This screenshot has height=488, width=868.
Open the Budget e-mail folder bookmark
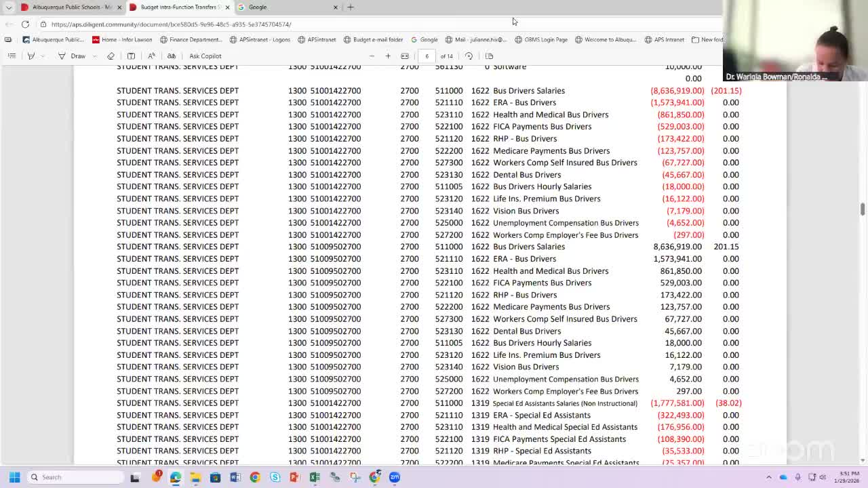point(373,39)
